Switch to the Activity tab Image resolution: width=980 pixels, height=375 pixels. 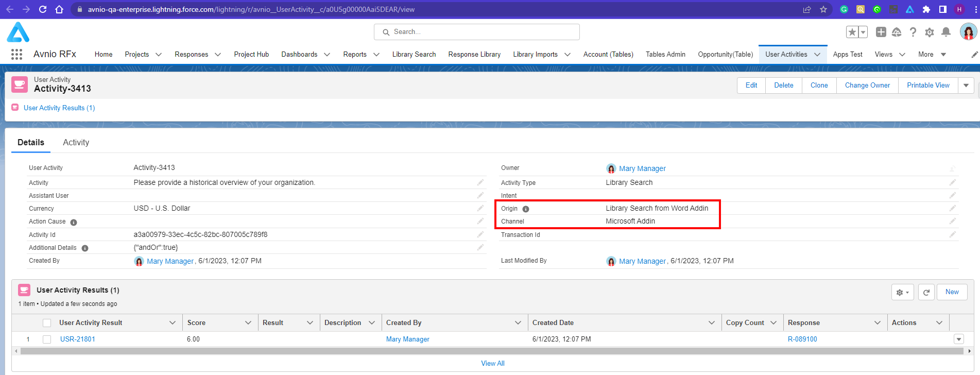76,142
